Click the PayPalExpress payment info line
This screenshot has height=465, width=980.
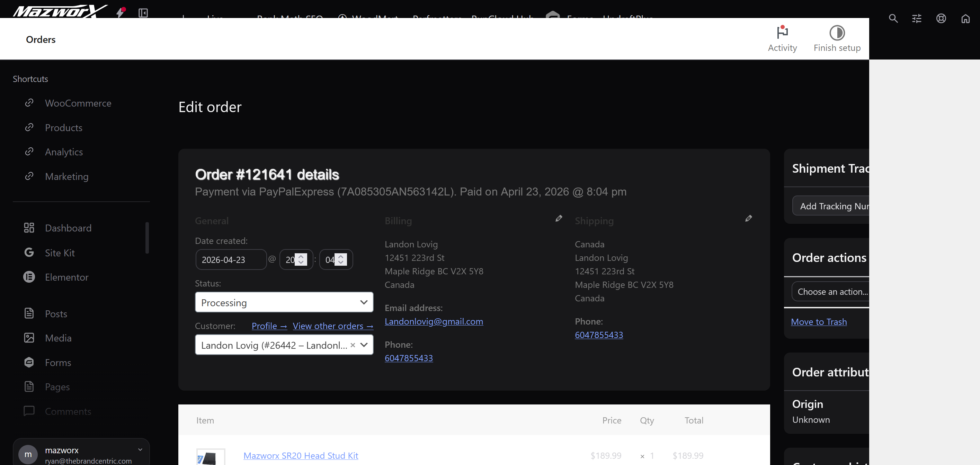point(410,192)
